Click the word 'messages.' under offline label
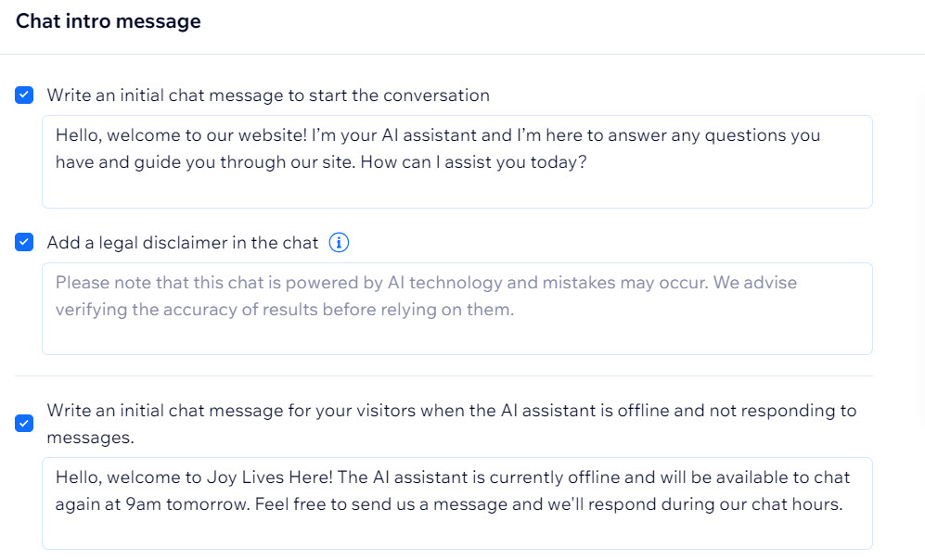This screenshot has width=925, height=560. pos(90,438)
